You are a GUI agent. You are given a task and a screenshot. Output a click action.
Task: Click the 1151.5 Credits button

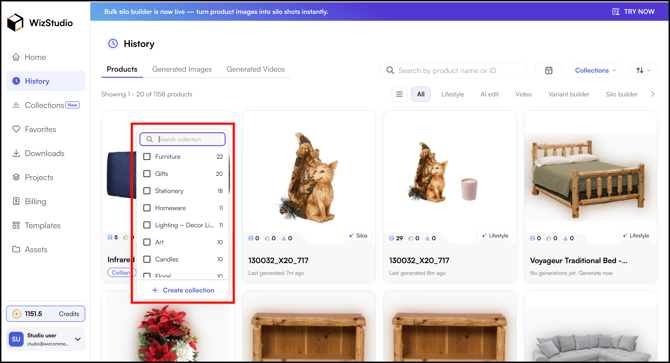tap(45, 314)
